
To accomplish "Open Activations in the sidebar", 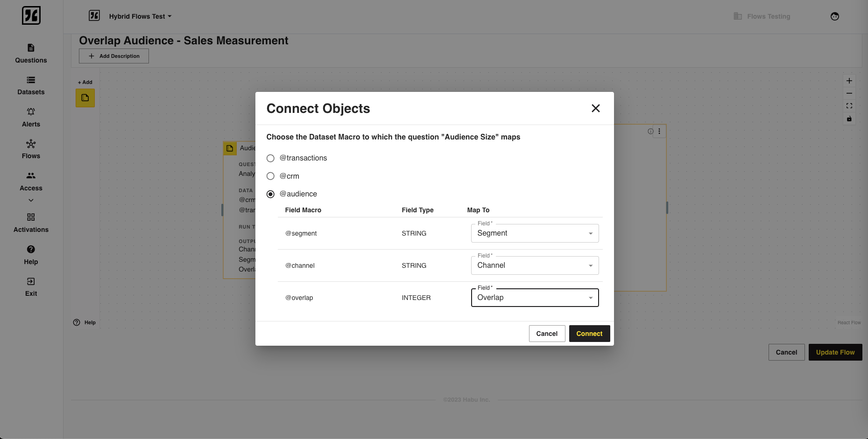I will click(x=31, y=223).
